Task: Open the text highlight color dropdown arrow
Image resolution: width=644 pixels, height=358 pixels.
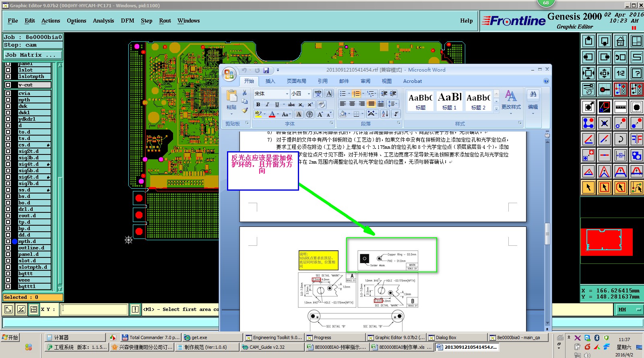Action: tap(264, 114)
